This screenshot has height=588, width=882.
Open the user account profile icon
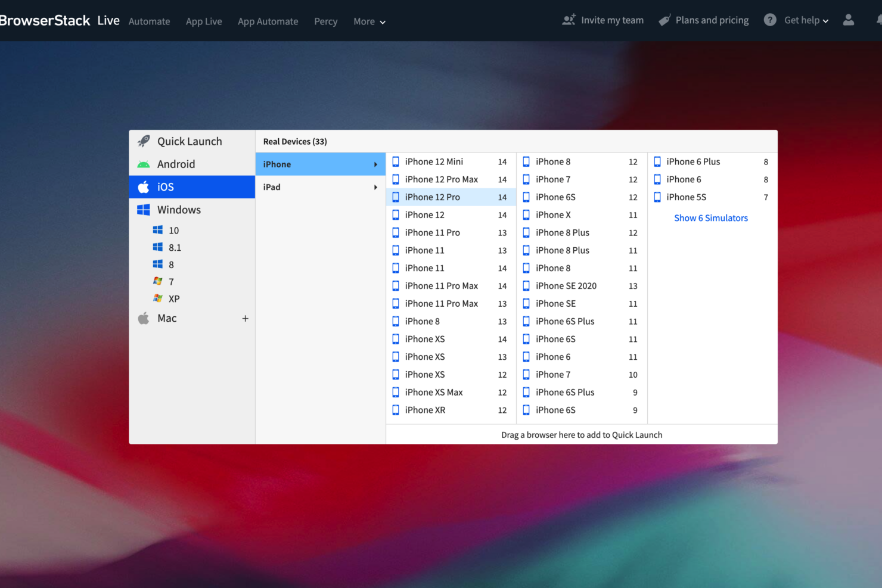click(x=848, y=20)
